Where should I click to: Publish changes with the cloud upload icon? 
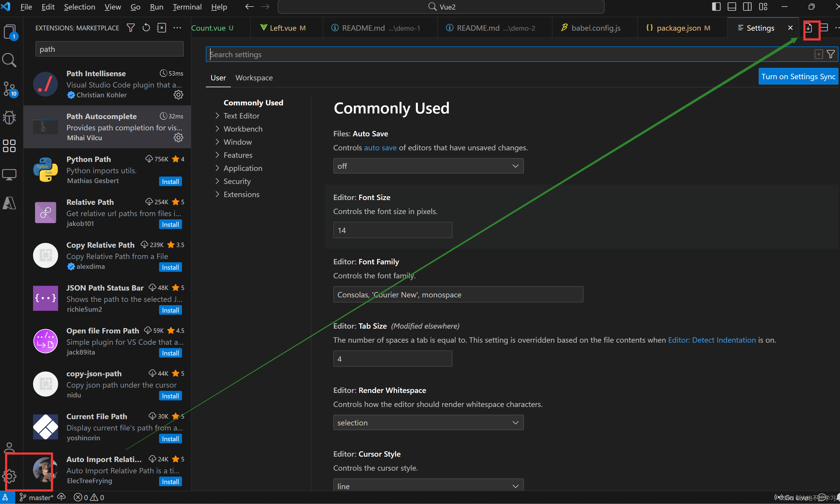61,497
